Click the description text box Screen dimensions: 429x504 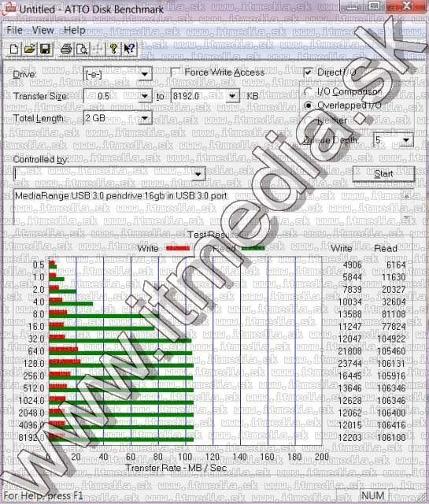[205, 206]
